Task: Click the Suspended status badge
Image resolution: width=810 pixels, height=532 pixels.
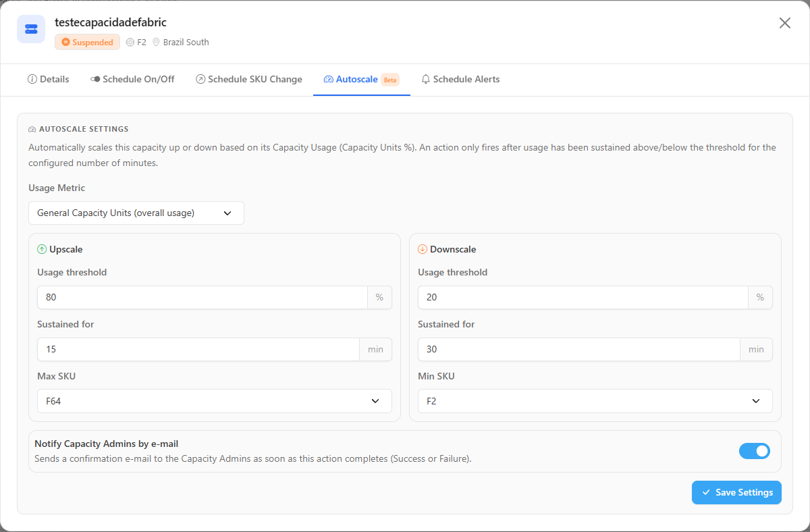Action: click(87, 42)
